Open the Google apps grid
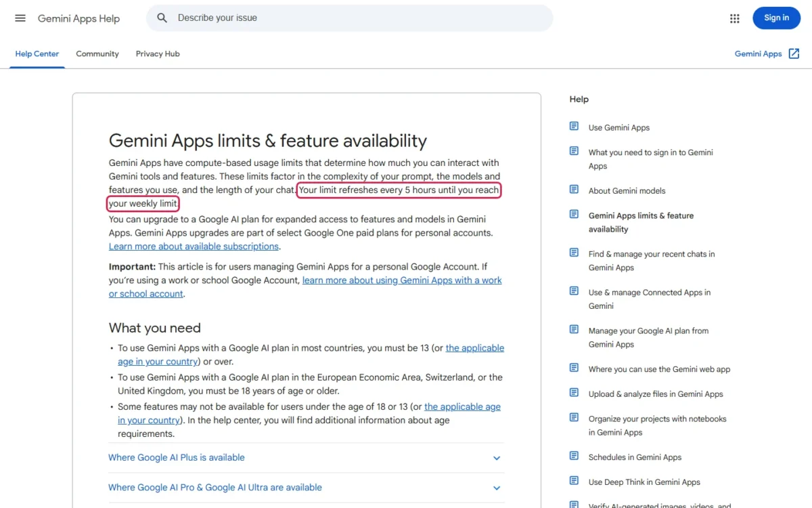 735,18
